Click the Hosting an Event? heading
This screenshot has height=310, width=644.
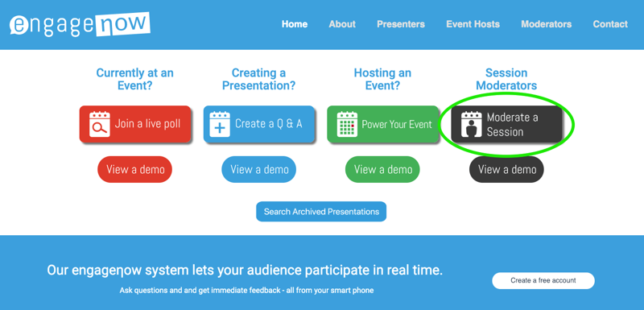click(382, 79)
